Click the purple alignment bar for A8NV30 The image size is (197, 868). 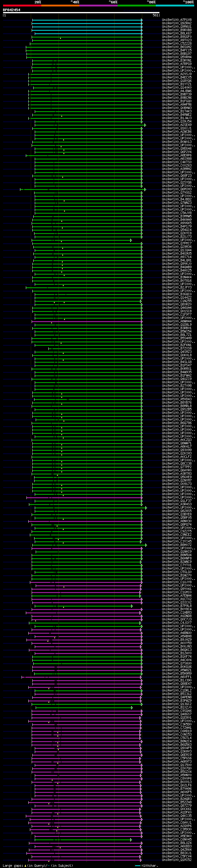[x=86, y=521]
